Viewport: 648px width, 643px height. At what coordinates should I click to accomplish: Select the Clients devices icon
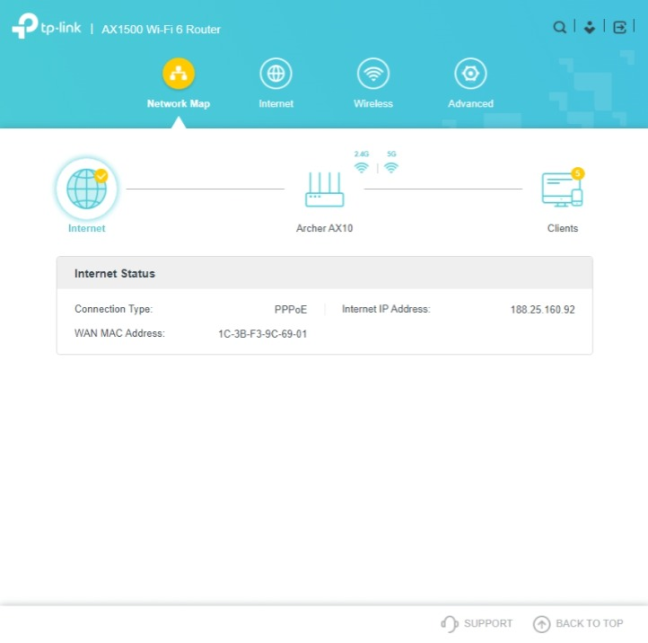click(562, 190)
